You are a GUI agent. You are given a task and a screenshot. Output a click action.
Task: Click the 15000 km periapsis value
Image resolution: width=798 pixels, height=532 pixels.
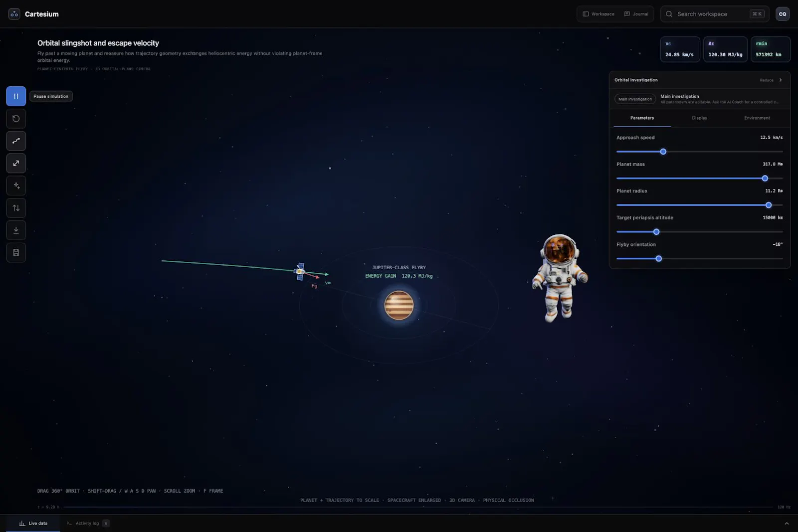click(773, 218)
